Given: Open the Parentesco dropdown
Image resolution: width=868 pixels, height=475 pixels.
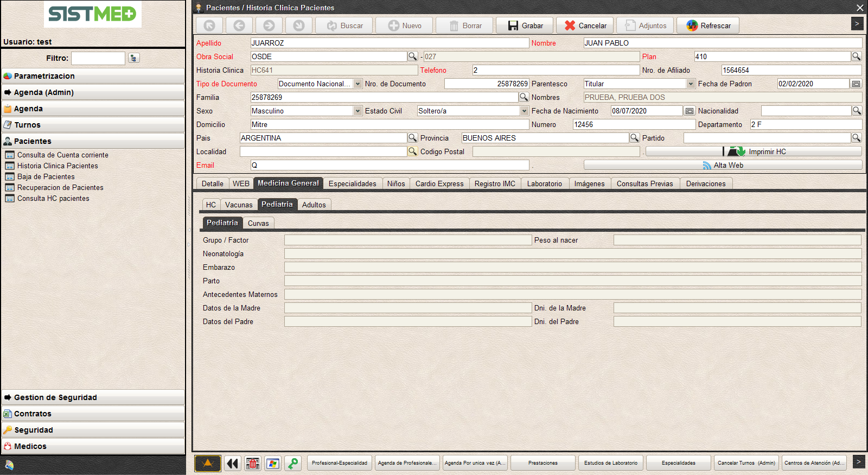Looking at the screenshot, I should pos(691,84).
